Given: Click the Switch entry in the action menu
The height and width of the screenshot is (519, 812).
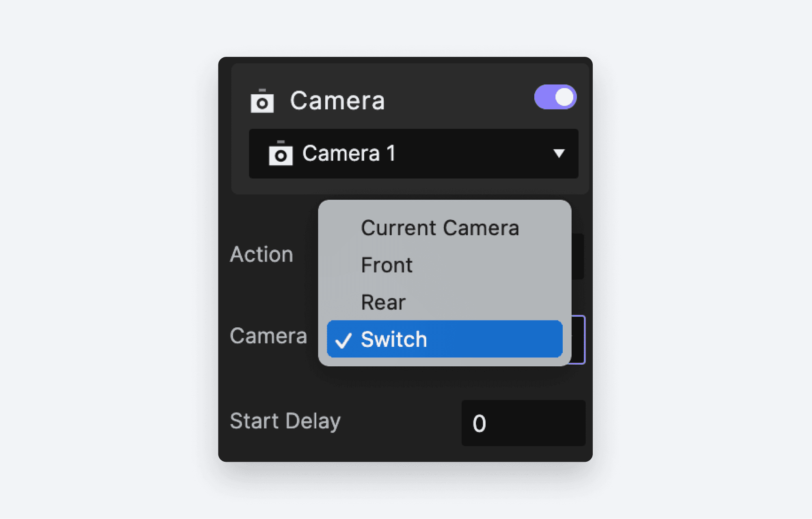Looking at the screenshot, I should (x=393, y=340).
